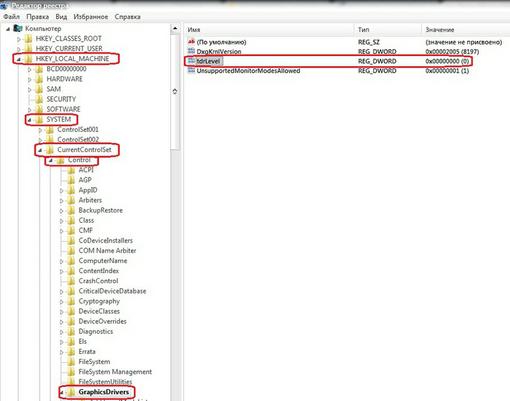The width and height of the screenshot is (510, 401).
Task: Select the FileSystem Management key
Action: pos(115,372)
